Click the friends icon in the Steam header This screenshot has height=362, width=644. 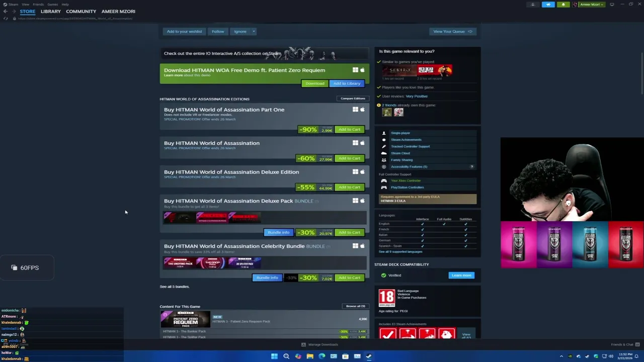coord(533,5)
